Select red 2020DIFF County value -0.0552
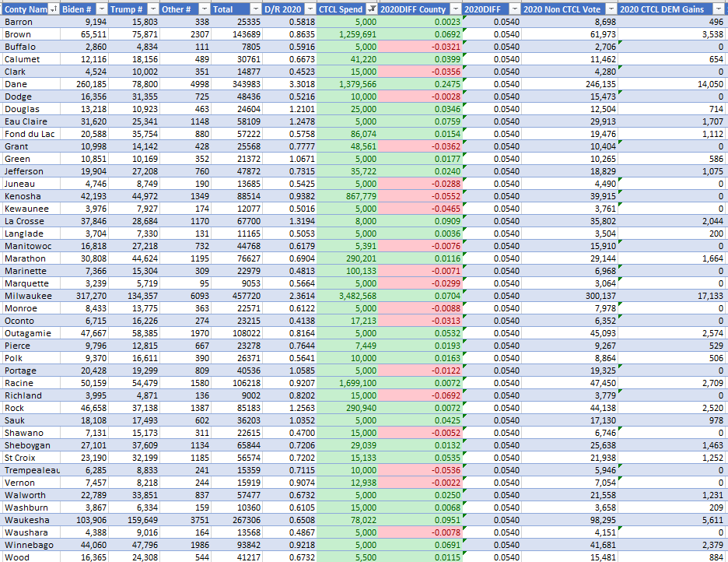 (420, 196)
